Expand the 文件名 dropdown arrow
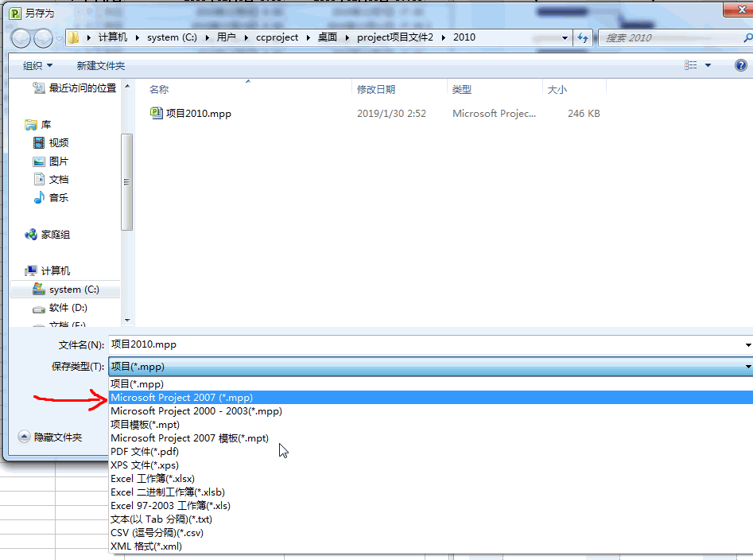 tap(748, 345)
